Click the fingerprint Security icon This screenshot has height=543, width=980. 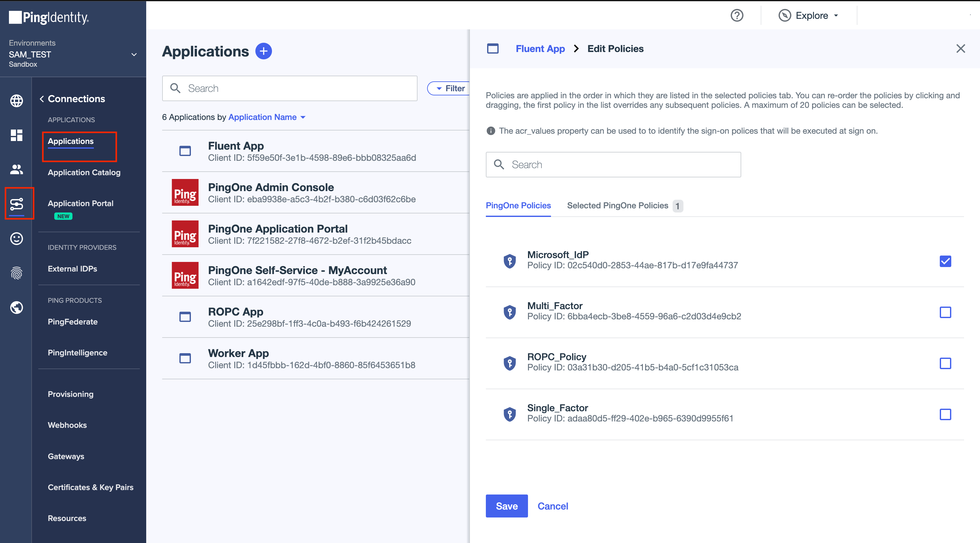point(16,273)
